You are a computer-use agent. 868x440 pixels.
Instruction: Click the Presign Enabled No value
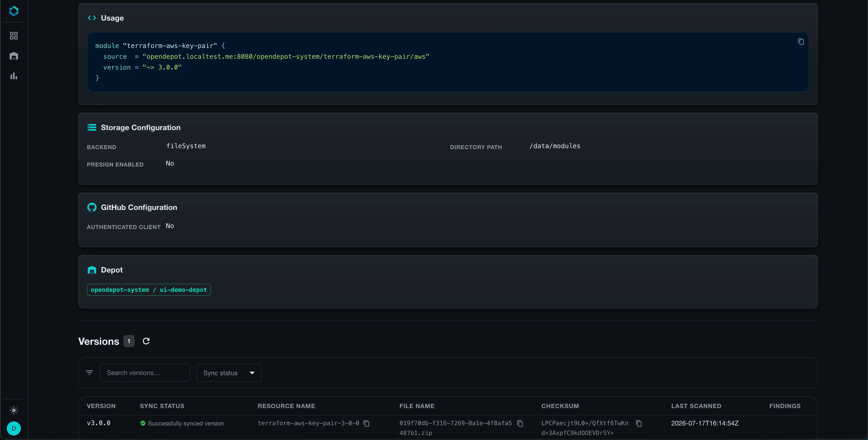(170, 163)
